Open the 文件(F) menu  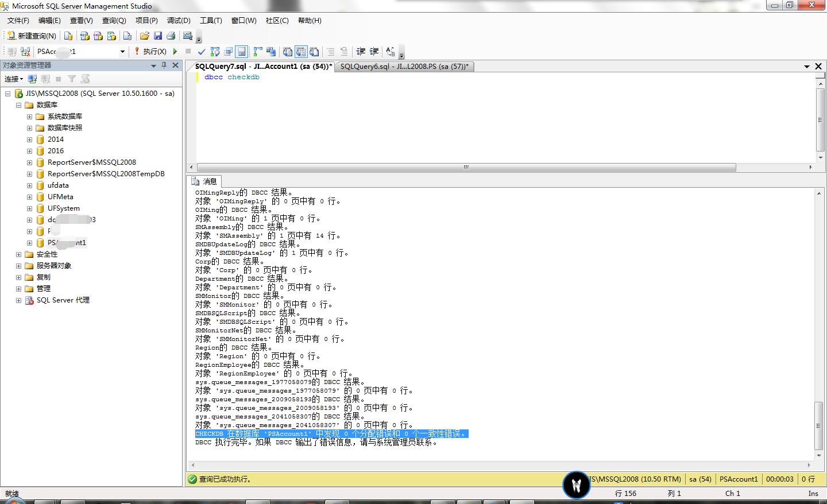[x=18, y=21]
